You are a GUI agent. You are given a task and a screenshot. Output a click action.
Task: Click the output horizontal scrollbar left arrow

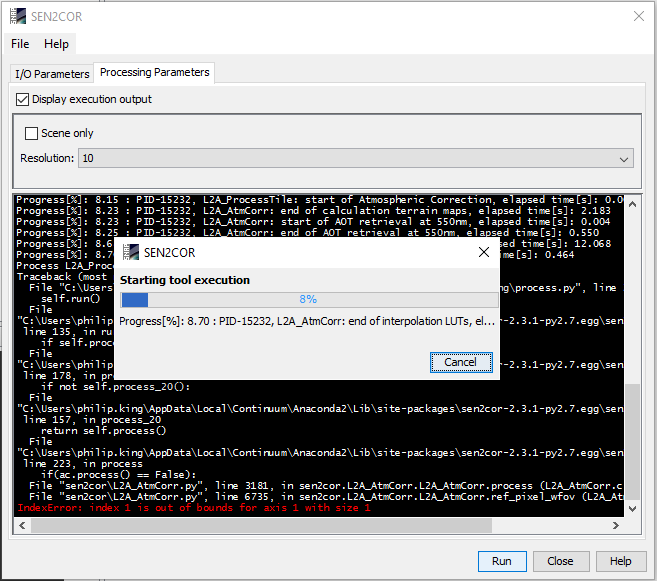(x=22, y=525)
